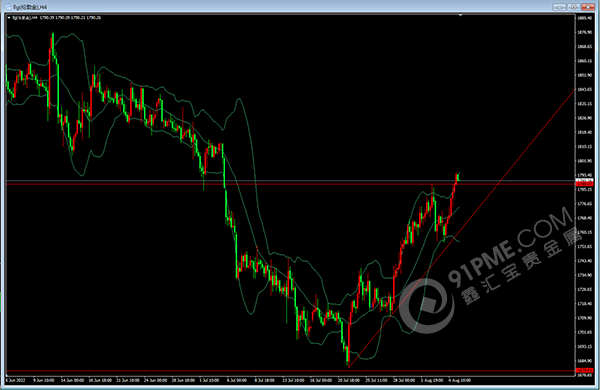Viewport: 600px width, 390px height.
Task: Click the 1 Jul 10:00 time axis label
Action: (x=209, y=380)
